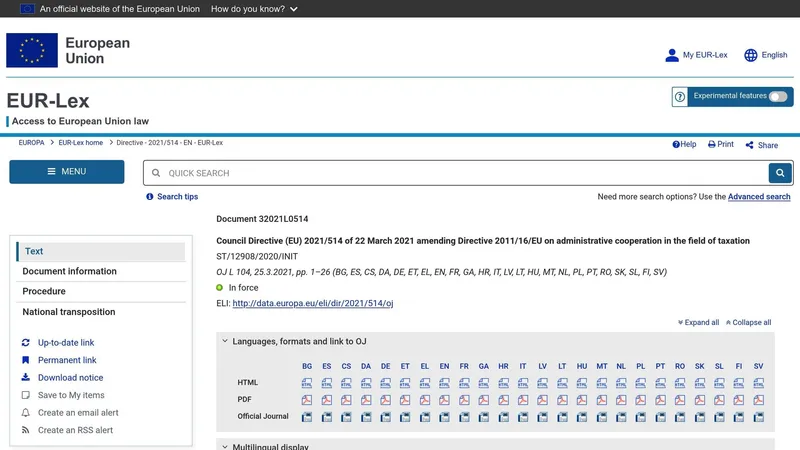Open My EUR-Lex account icon
The height and width of the screenshot is (450, 800).
point(672,55)
